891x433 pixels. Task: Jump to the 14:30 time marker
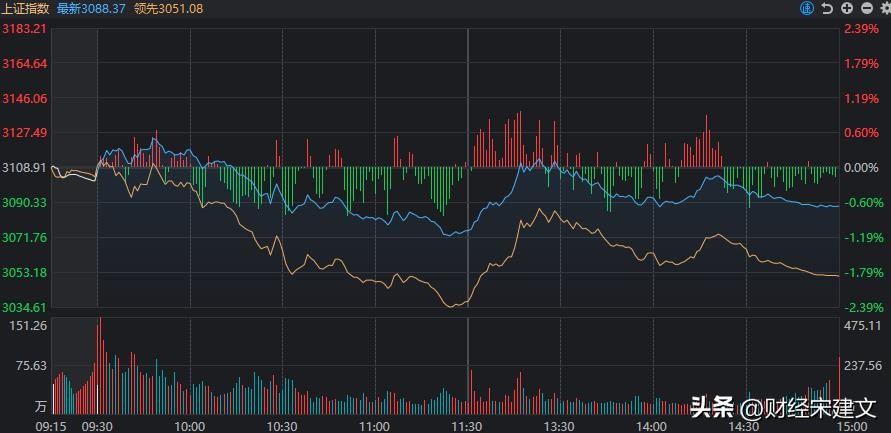pyautogui.click(x=744, y=426)
